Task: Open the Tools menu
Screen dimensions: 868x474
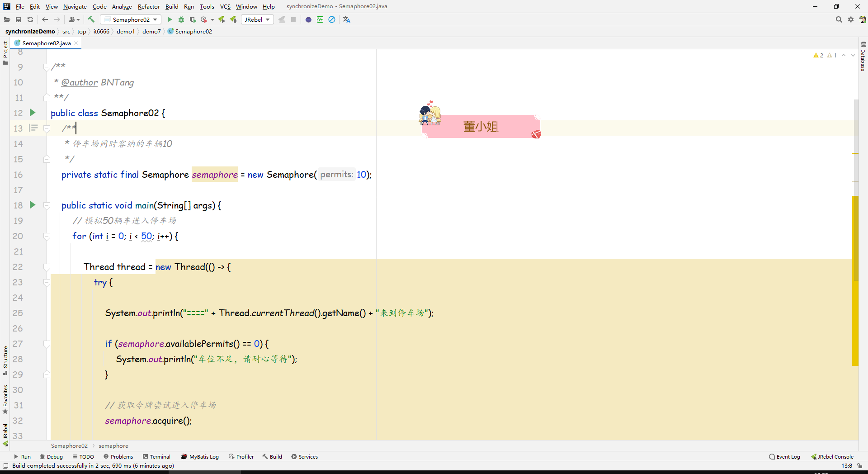Action: pos(207,6)
